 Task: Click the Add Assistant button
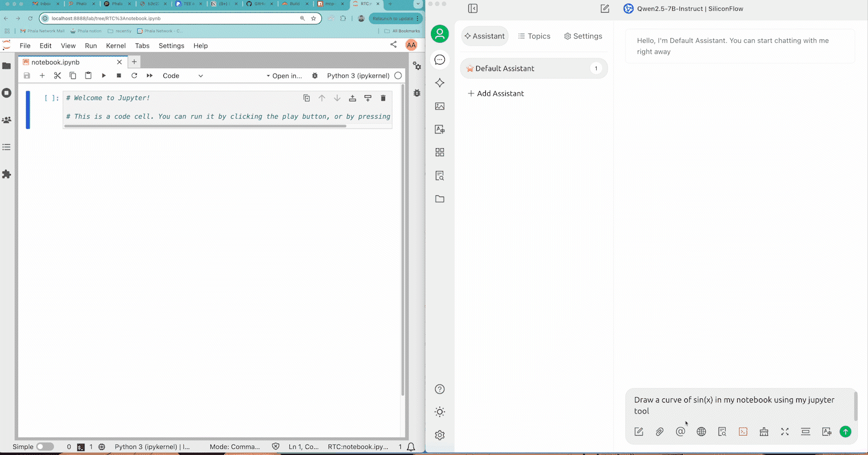click(495, 93)
